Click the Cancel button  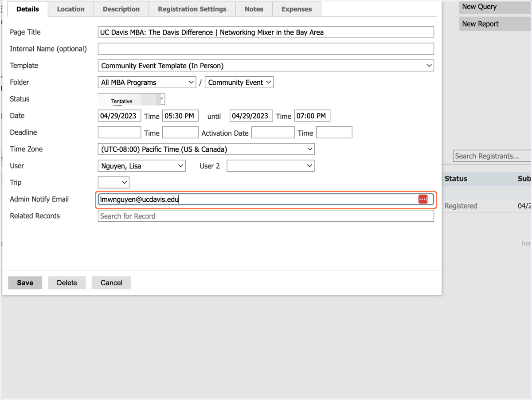111,283
